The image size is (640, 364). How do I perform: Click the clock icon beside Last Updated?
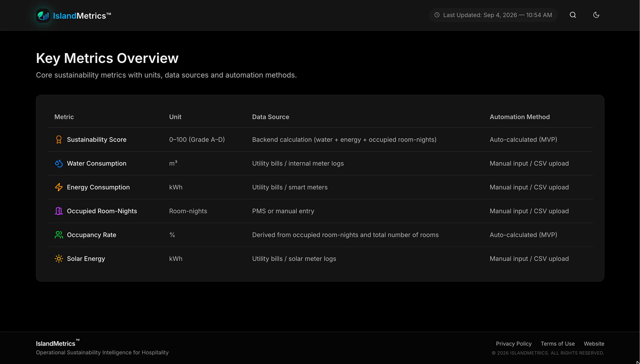(437, 15)
